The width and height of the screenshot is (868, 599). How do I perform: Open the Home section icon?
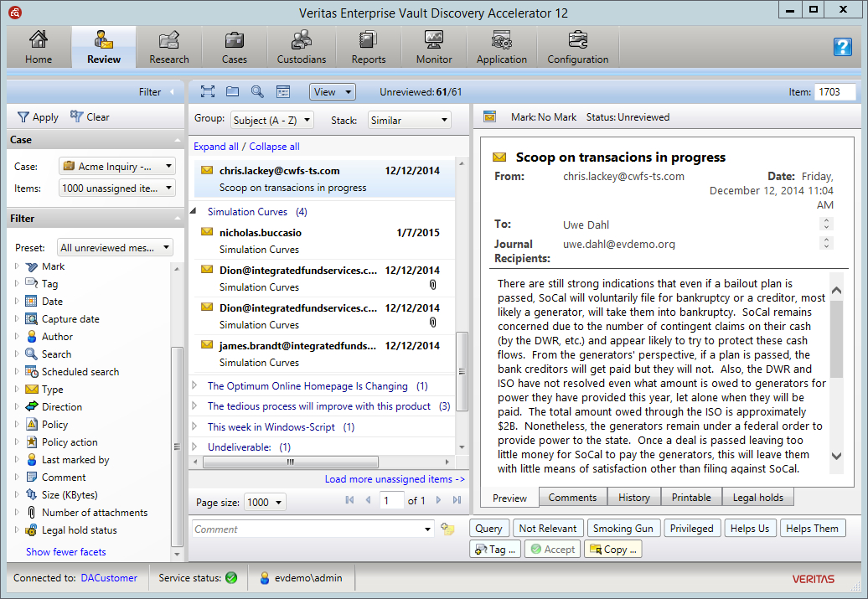click(x=39, y=40)
